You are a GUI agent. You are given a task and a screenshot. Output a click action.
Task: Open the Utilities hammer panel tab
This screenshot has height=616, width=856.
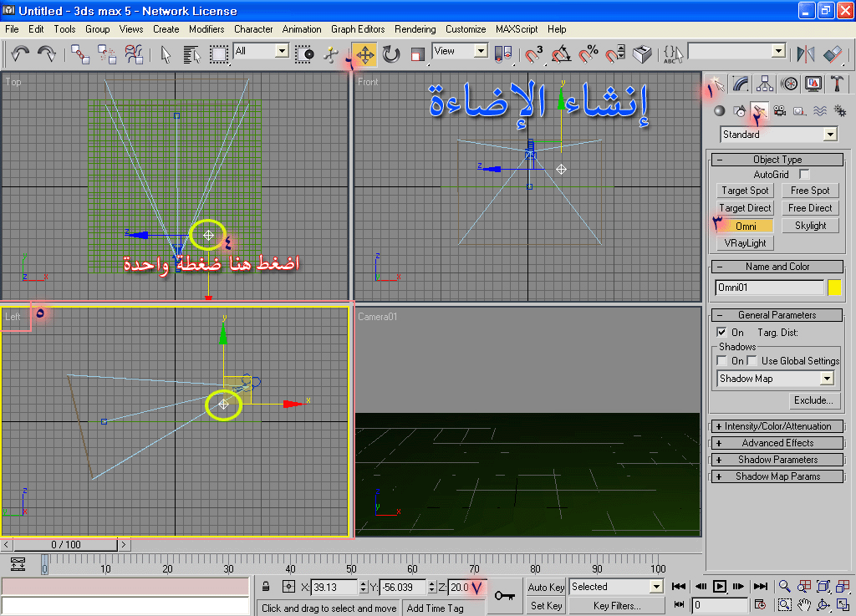pyautogui.click(x=837, y=84)
